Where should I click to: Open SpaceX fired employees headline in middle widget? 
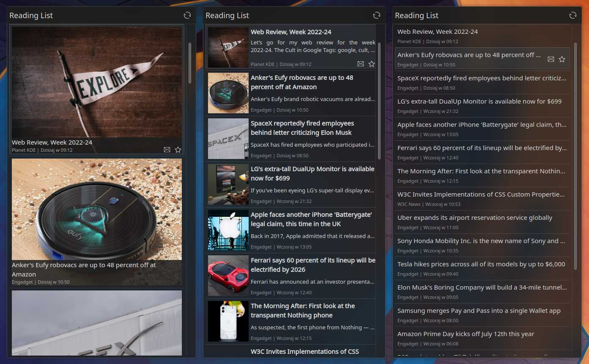pyautogui.click(x=302, y=128)
